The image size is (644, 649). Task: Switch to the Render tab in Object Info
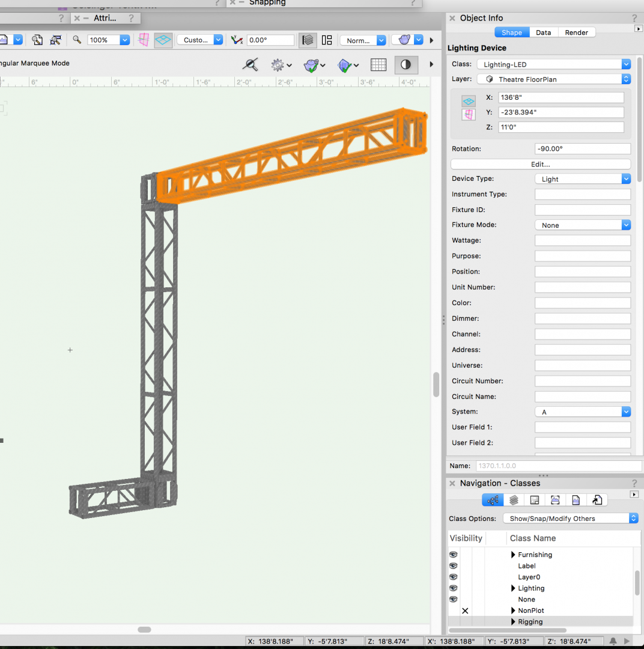tap(577, 32)
